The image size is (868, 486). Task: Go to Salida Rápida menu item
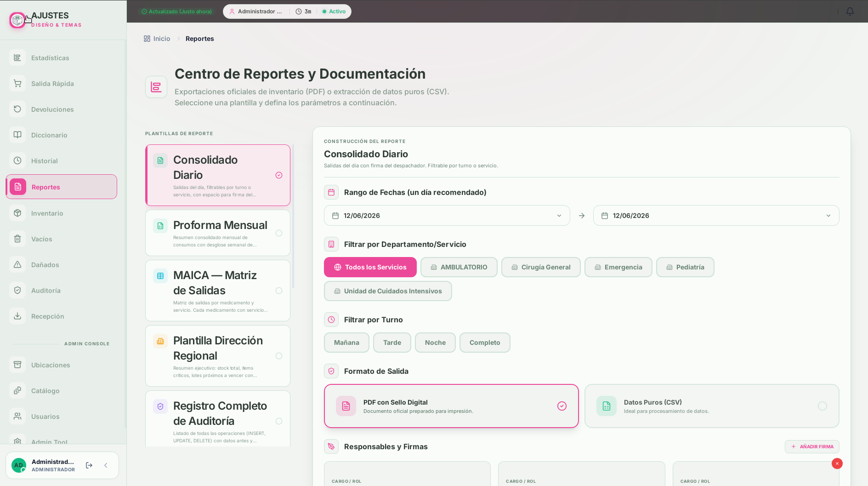61,83
